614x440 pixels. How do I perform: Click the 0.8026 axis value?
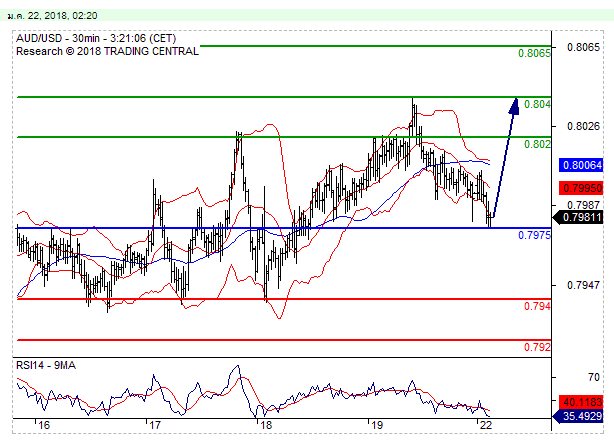point(583,126)
